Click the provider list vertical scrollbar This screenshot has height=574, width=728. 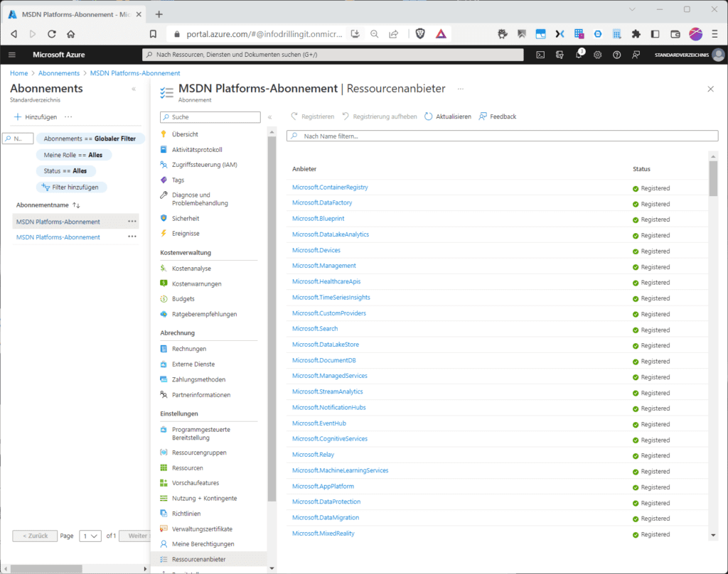[x=713, y=178]
